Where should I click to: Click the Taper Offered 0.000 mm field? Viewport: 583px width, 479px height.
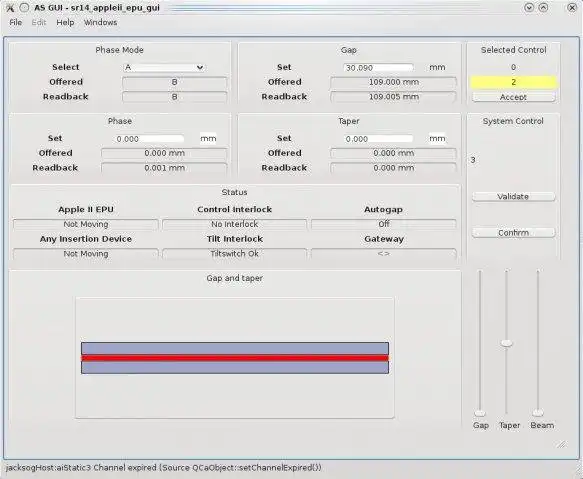(x=393, y=153)
